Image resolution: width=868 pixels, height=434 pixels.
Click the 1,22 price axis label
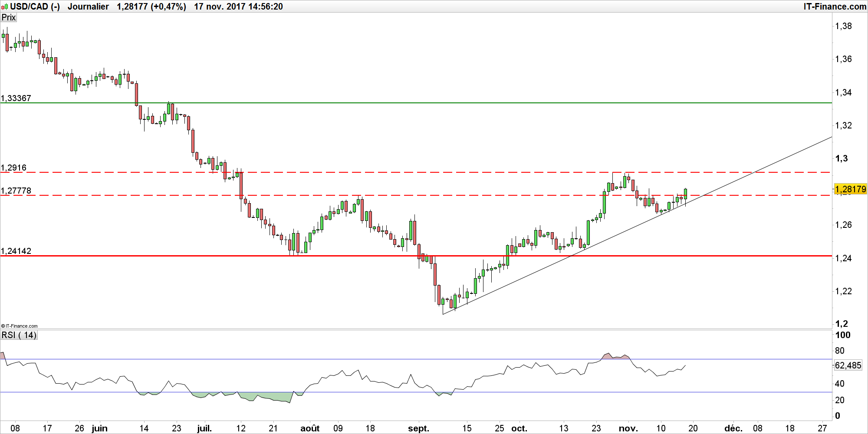click(x=843, y=291)
